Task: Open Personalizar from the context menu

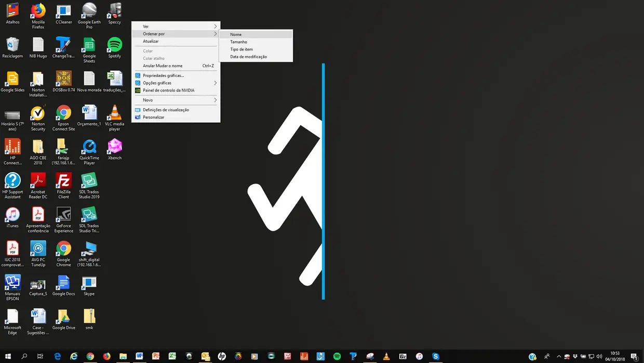Action: point(154,117)
